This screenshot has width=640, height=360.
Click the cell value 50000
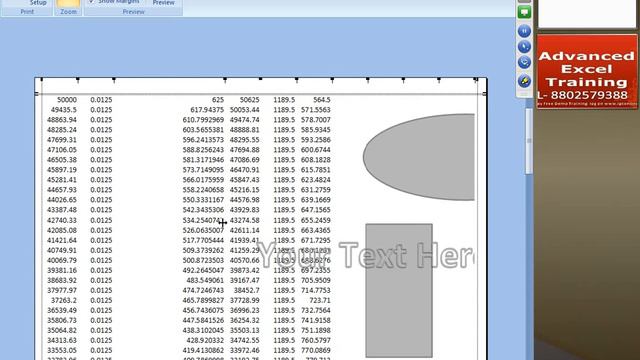(67, 100)
